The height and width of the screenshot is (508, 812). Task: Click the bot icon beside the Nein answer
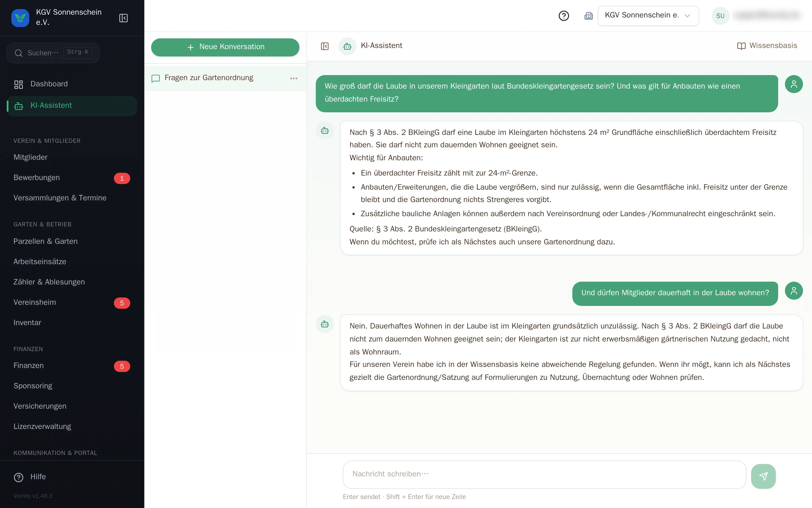click(x=325, y=324)
